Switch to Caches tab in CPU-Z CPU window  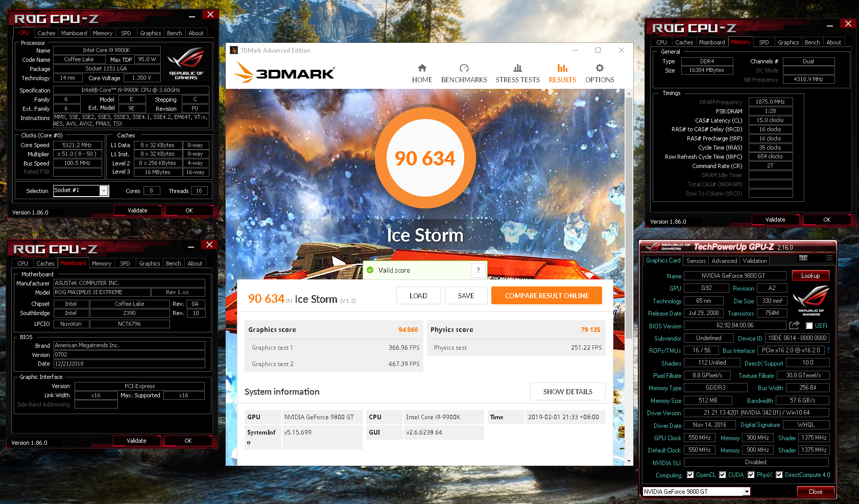click(x=46, y=33)
